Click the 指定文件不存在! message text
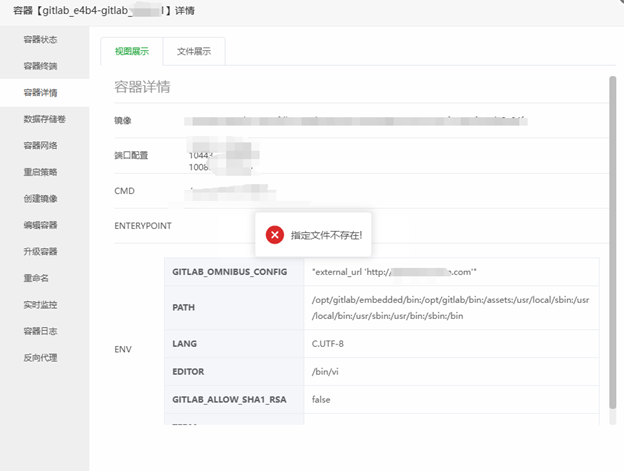 [326, 235]
